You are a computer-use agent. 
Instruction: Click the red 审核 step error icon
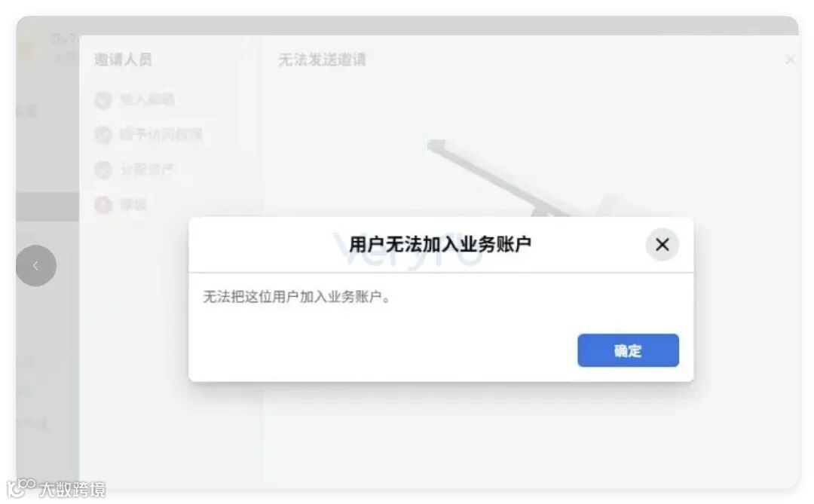(103, 205)
